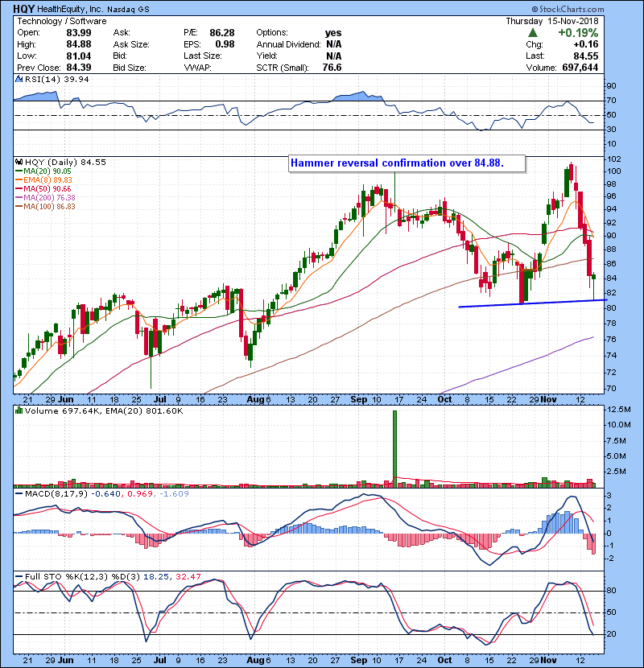The height and width of the screenshot is (668, 644).
Task: Select the EMA(8) 89.83 legend entry
Action: click(43, 180)
